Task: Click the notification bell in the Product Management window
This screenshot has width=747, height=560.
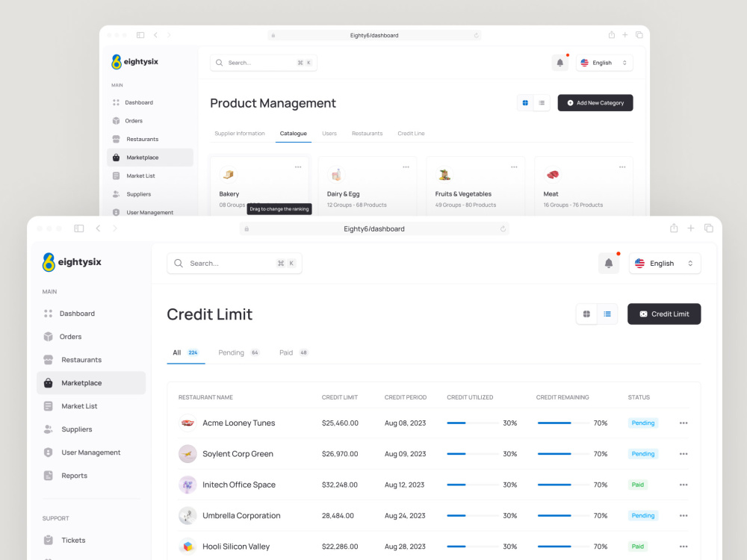Action: pyautogui.click(x=560, y=63)
